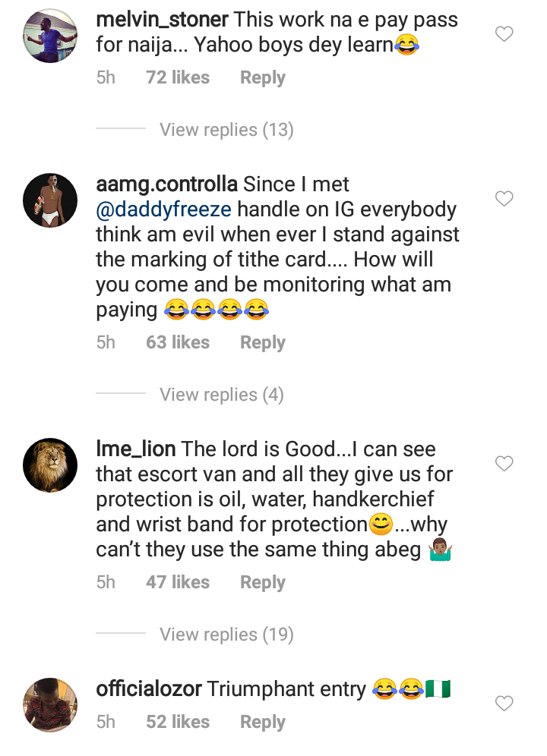Image resolution: width=547 pixels, height=756 pixels.
Task: Reply to officialozor's comment
Action: [x=263, y=723]
